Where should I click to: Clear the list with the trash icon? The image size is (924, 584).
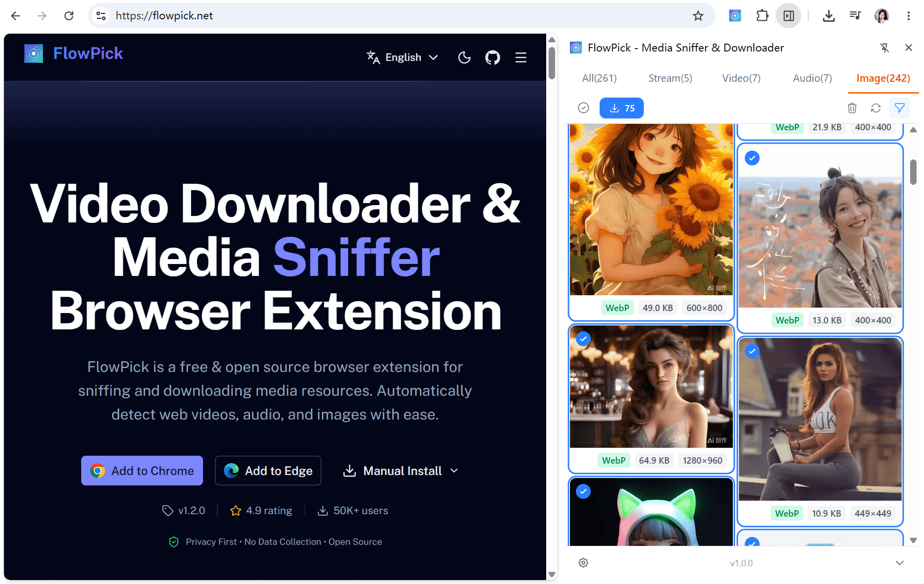click(x=852, y=108)
